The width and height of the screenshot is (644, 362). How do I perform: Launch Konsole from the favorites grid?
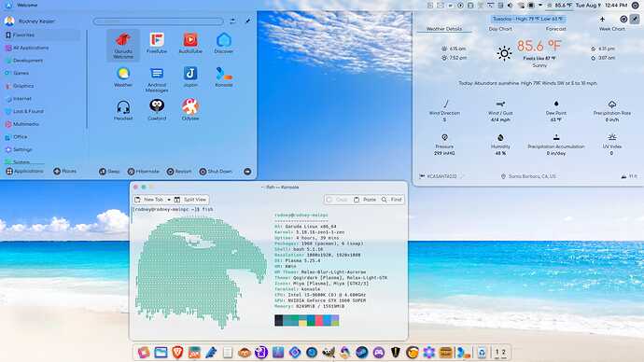click(223, 77)
